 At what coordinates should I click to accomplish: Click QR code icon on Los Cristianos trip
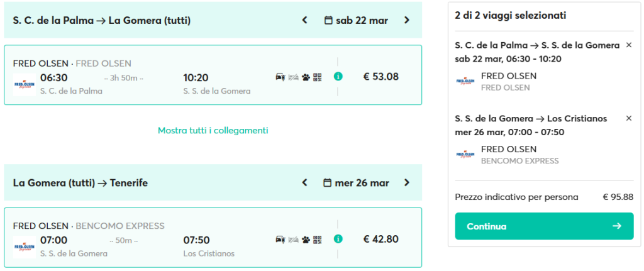pyautogui.click(x=318, y=240)
